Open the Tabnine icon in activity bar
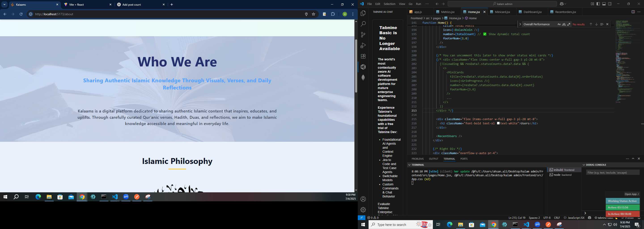The height and width of the screenshot is (229, 644). [x=363, y=67]
